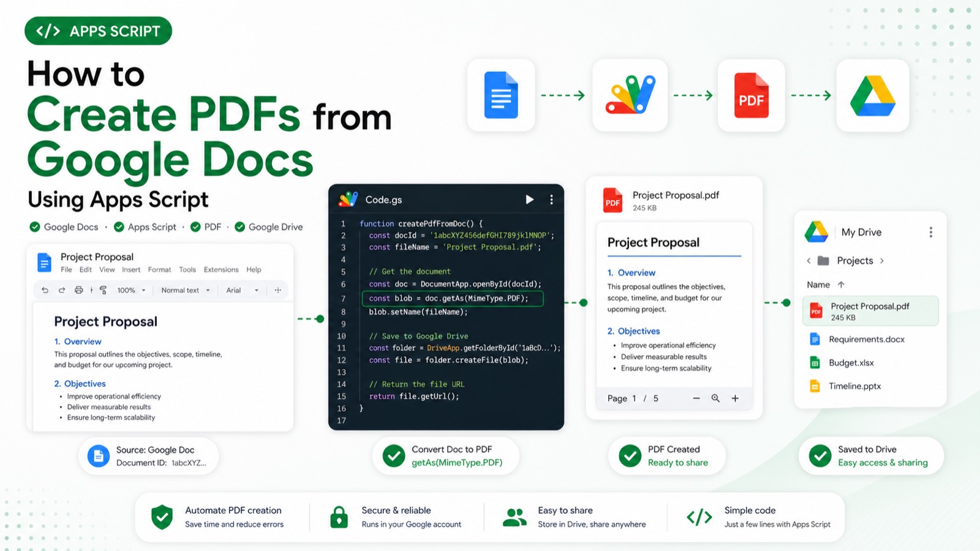Image resolution: width=980 pixels, height=551 pixels.
Task: Click the Drive logo next to My Drive
Action: (x=816, y=232)
